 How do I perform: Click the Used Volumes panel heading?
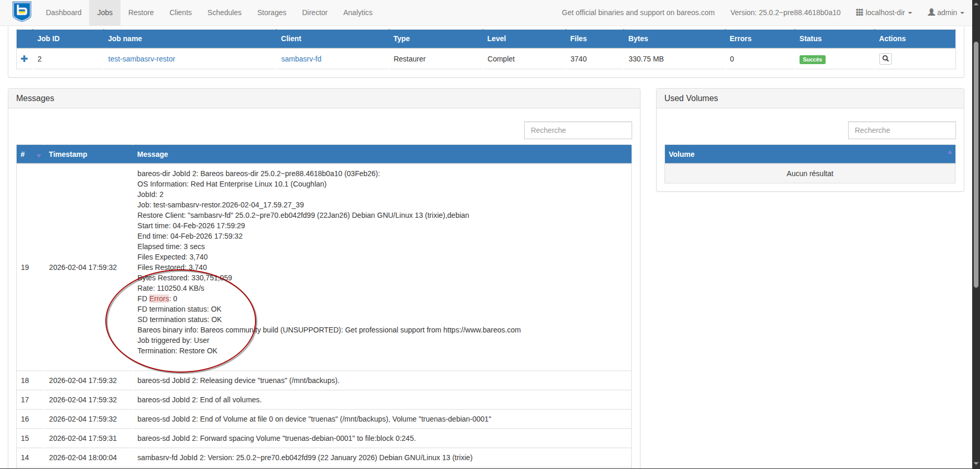[691, 98]
